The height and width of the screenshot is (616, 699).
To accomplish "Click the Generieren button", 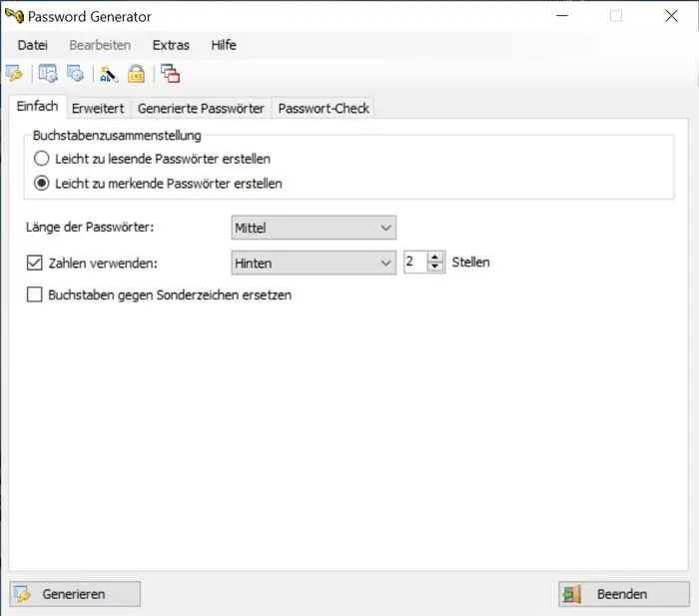I will tap(75, 594).
